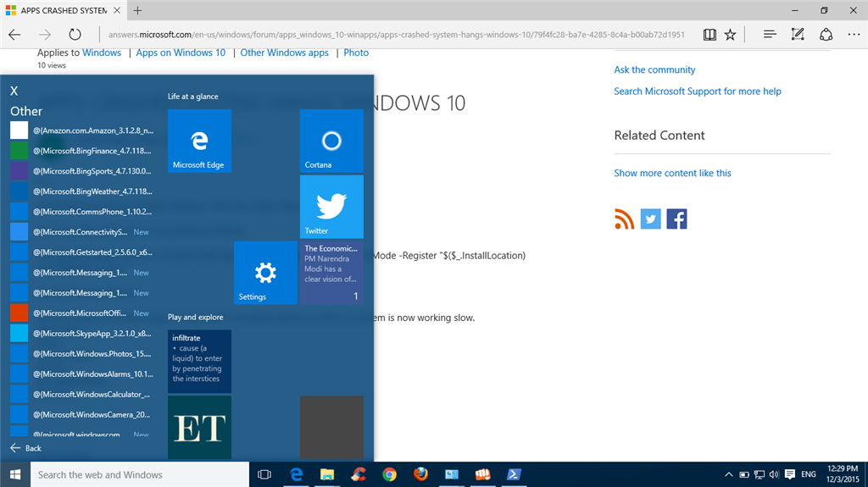
Task: Click Life at a glance group header
Action: [193, 97]
